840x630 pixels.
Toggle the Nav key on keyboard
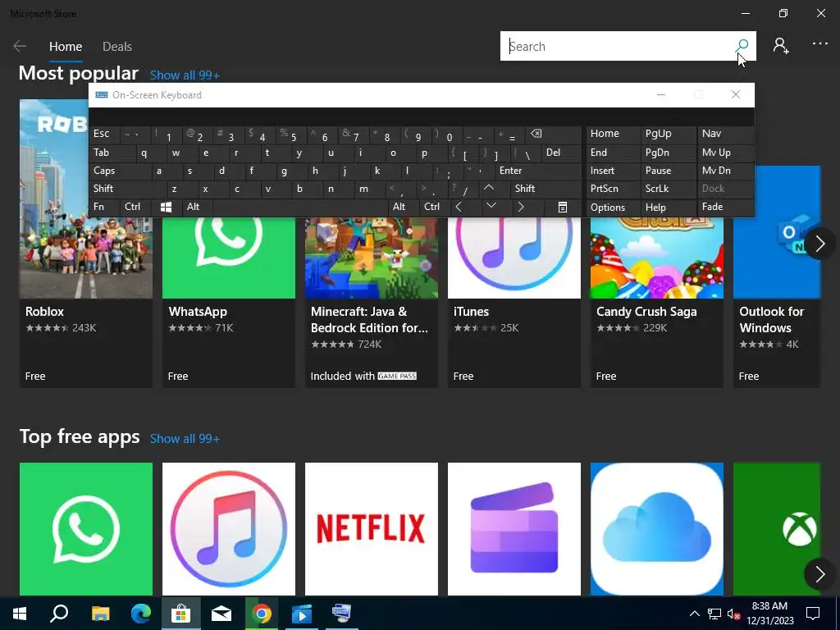pos(726,134)
